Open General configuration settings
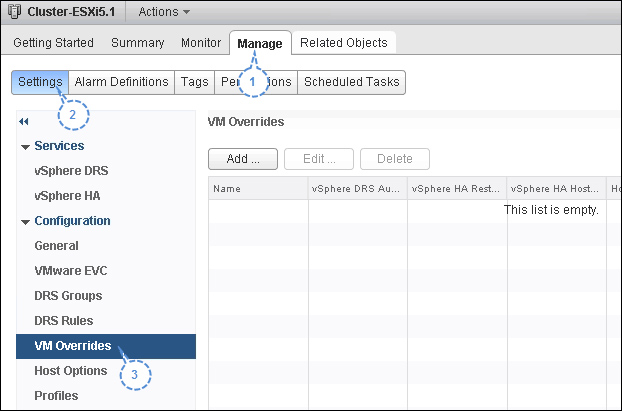The image size is (622, 411). tap(56, 246)
